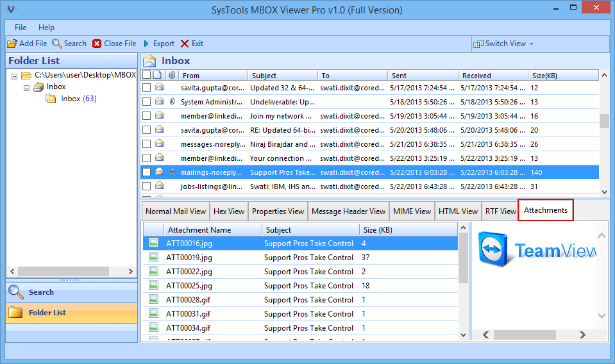Click the Add File folder icon
Viewport: 615px width, 364px height.
point(12,44)
